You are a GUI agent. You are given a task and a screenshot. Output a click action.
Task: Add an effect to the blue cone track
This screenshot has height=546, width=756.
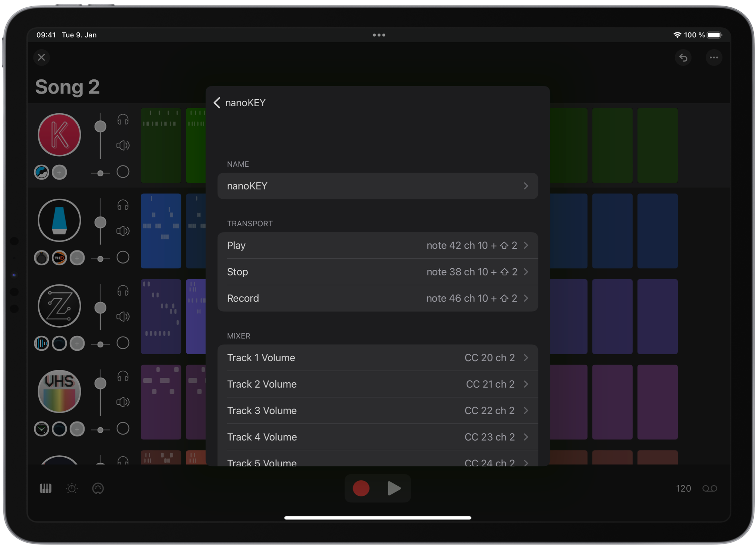pos(77,258)
